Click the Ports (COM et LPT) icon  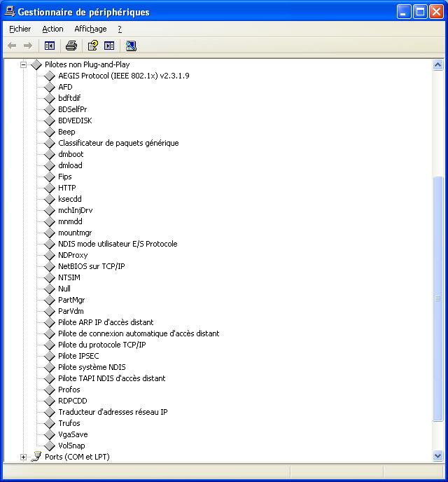coord(36,457)
